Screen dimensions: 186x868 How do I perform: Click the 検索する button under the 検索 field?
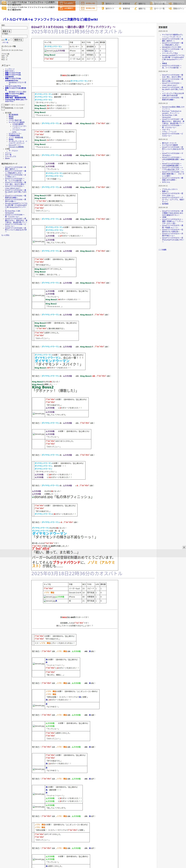point(6,31)
